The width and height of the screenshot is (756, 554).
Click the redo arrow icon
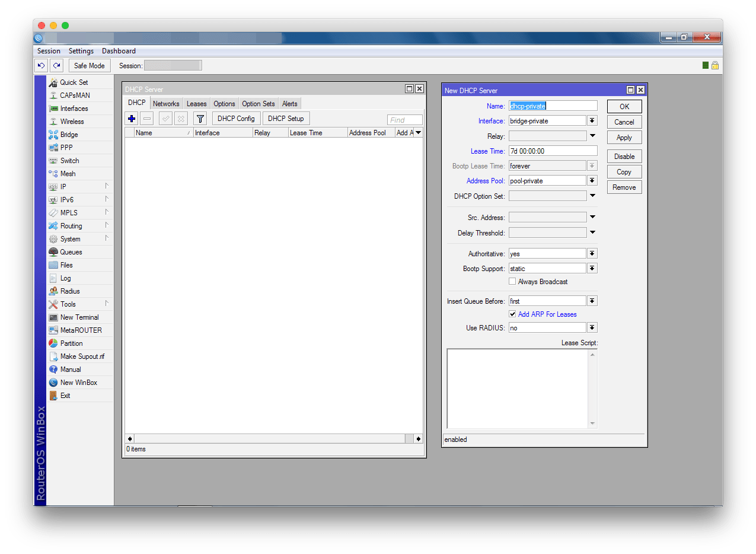tap(56, 66)
